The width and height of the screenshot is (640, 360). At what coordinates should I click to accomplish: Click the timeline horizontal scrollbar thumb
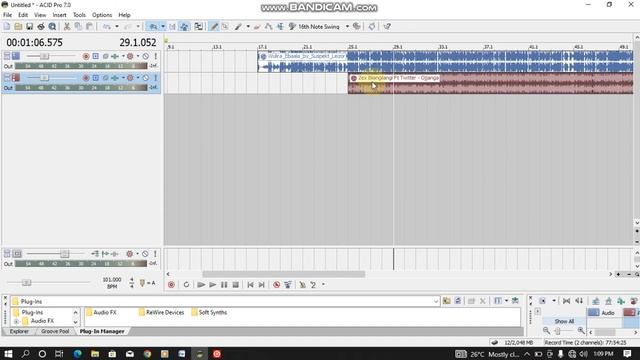tap(284, 274)
